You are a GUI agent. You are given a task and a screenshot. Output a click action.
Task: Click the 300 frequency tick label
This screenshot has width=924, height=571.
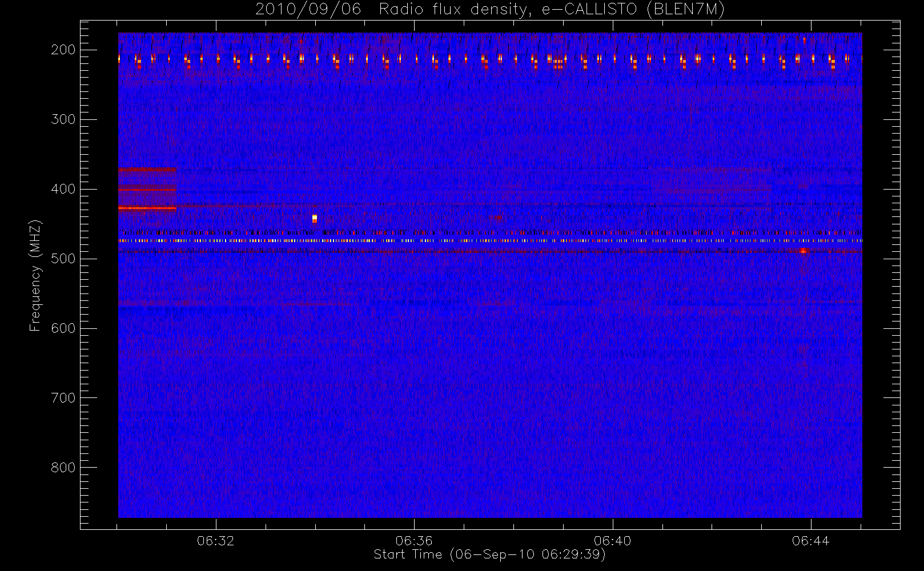coord(63,119)
